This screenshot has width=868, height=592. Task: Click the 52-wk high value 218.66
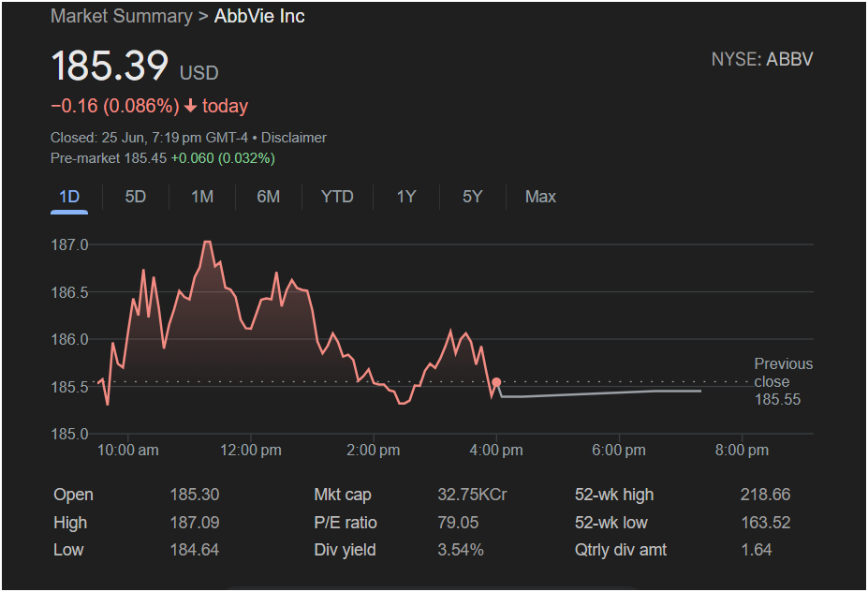pos(766,495)
